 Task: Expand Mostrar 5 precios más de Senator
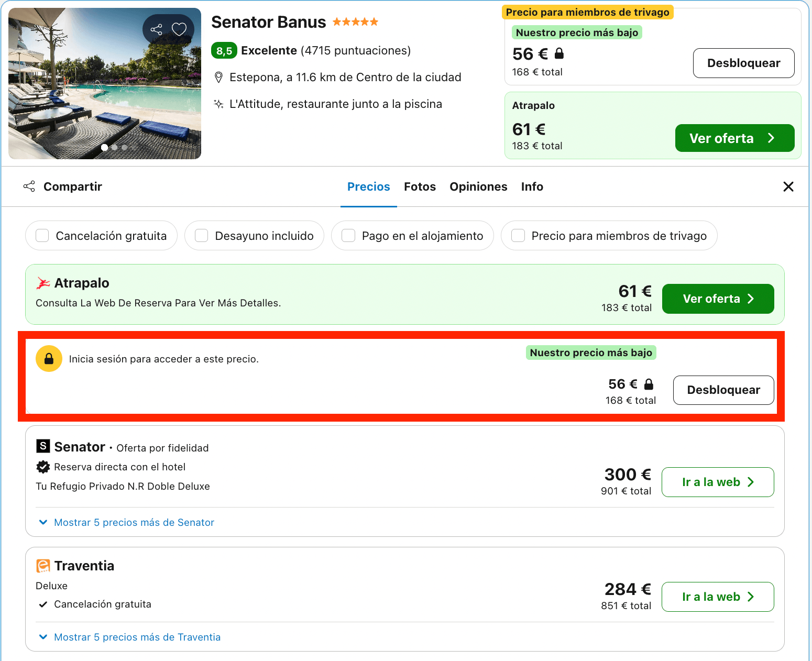click(127, 522)
